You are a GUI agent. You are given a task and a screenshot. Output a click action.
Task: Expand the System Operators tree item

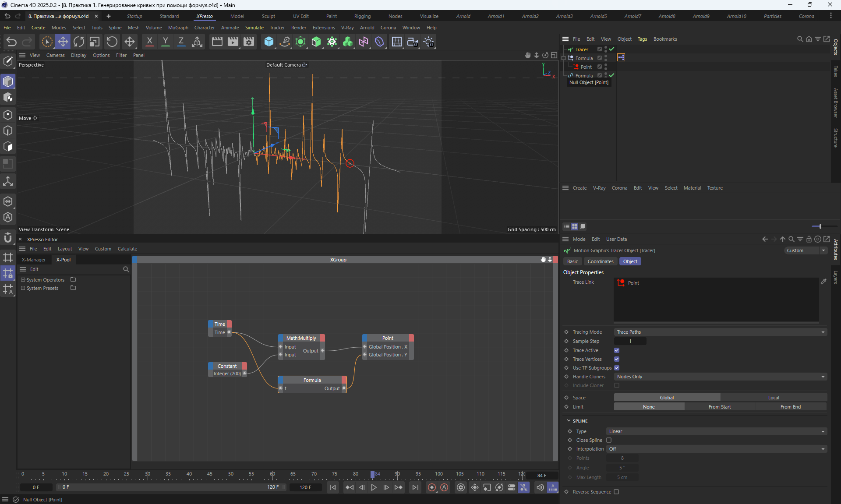pos(23,279)
